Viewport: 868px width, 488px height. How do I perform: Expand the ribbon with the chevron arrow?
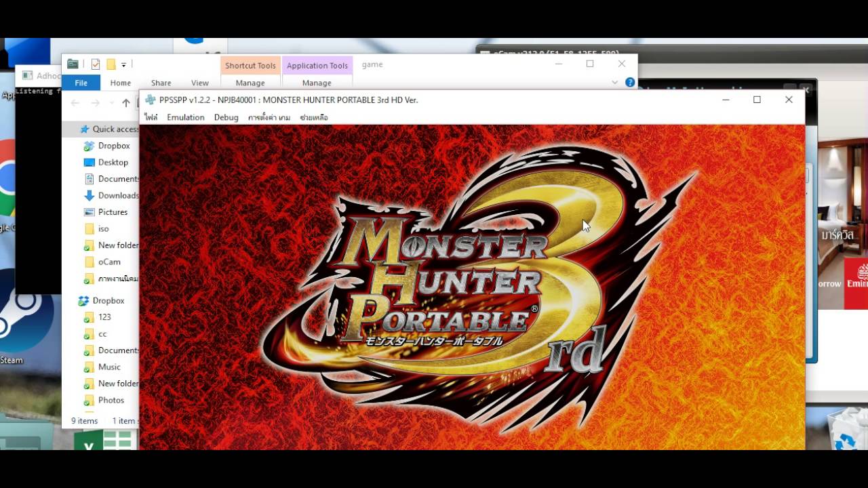[x=615, y=82]
